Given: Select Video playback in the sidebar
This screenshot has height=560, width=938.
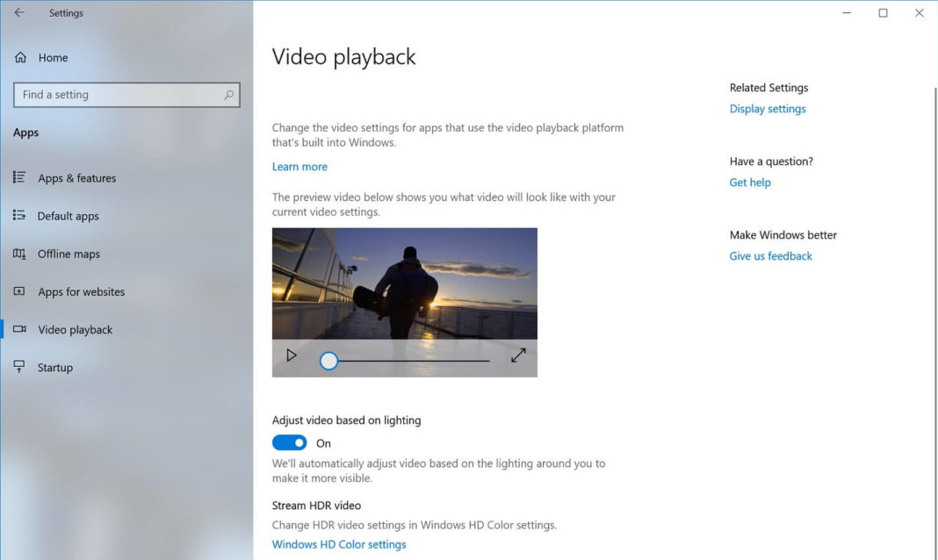Looking at the screenshot, I should (75, 329).
